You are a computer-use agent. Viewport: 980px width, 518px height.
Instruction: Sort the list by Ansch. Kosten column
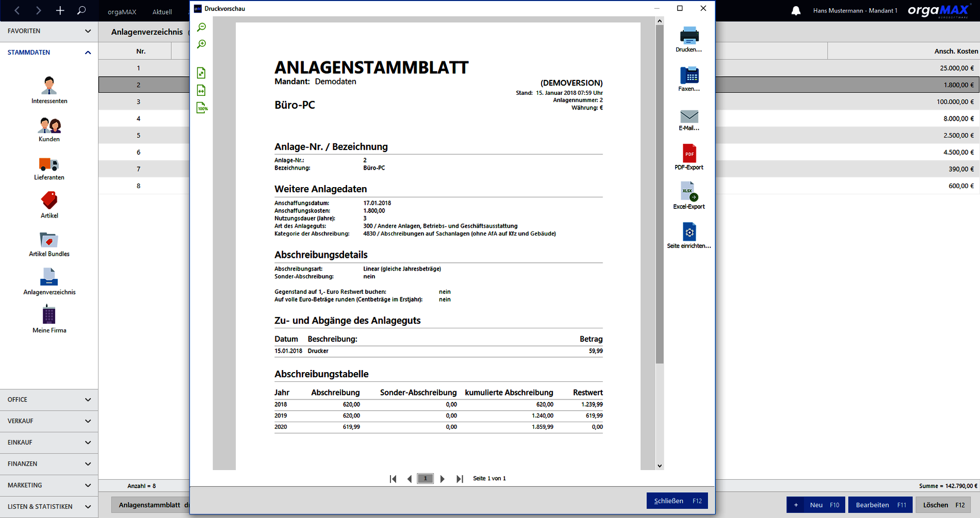(903, 51)
